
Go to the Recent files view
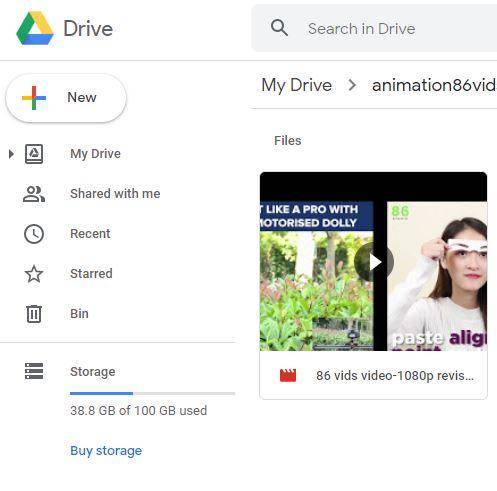(x=90, y=234)
